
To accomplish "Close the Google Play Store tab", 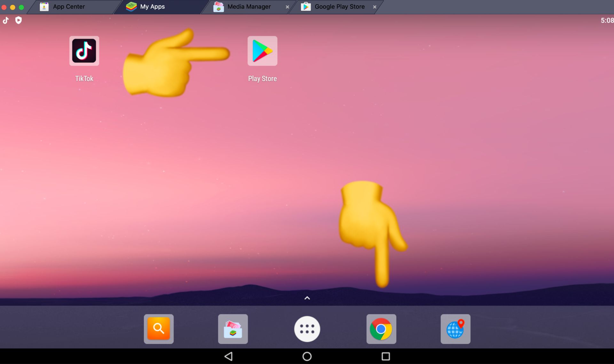I will tap(374, 7).
